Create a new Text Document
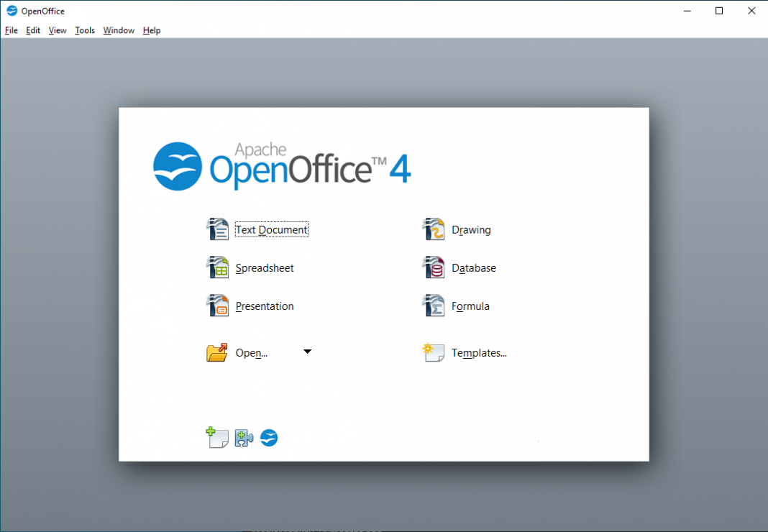768x532 pixels. point(271,229)
